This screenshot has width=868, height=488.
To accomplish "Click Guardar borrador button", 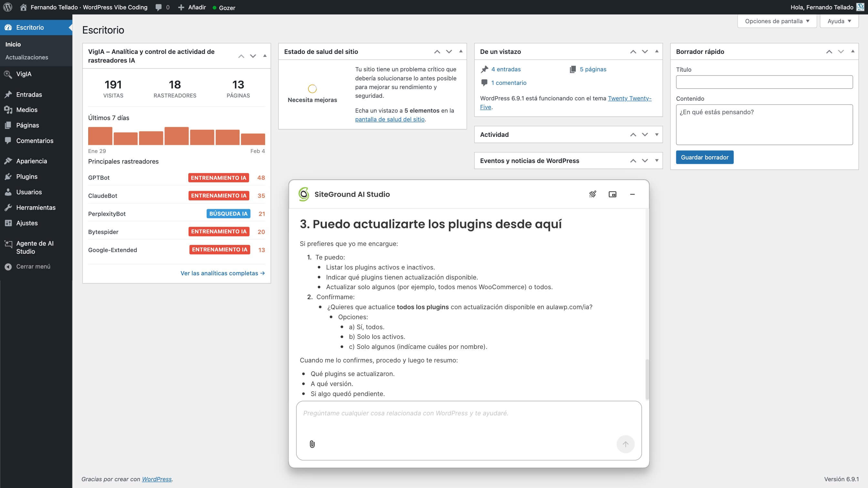I will click(705, 157).
